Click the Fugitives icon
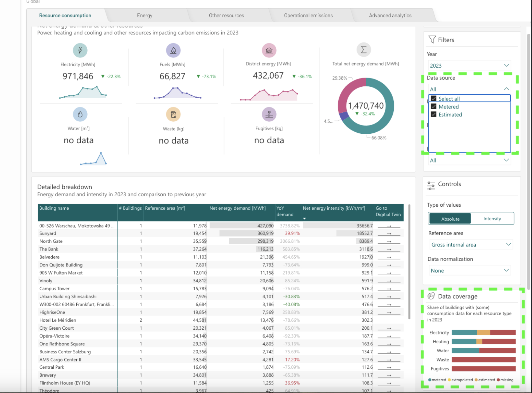 coord(269,114)
